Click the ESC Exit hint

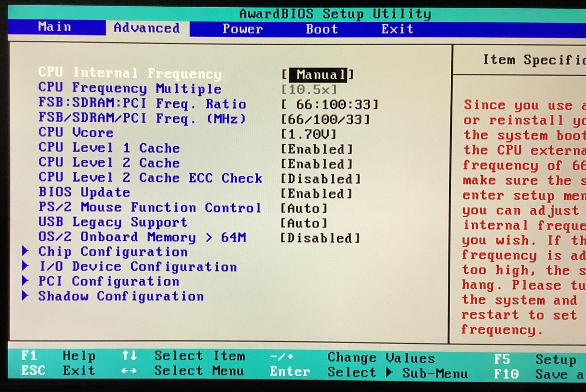point(58,370)
